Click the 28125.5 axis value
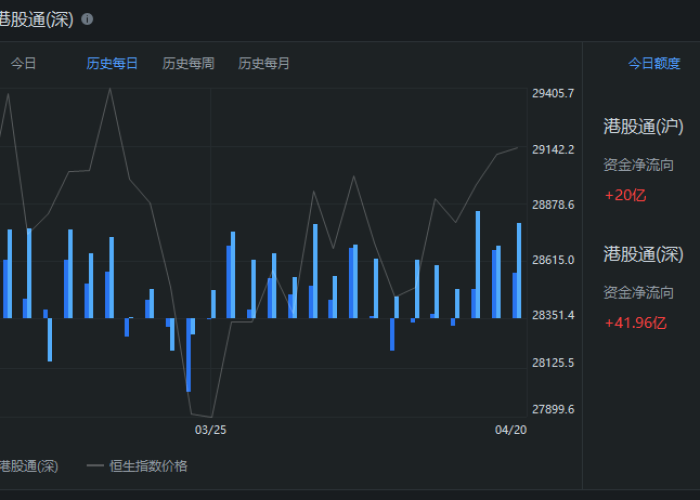The height and width of the screenshot is (500, 700). point(553,362)
